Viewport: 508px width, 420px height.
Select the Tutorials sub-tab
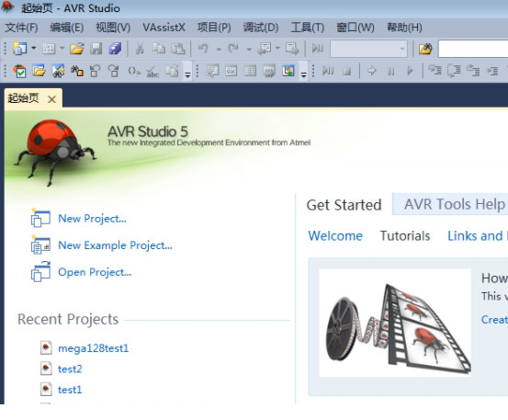tap(405, 236)
